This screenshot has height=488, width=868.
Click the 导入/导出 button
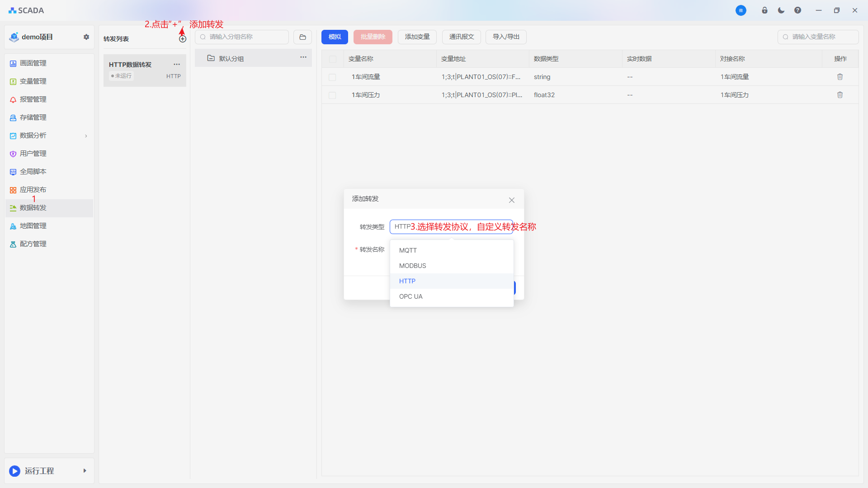coord(505,37)
